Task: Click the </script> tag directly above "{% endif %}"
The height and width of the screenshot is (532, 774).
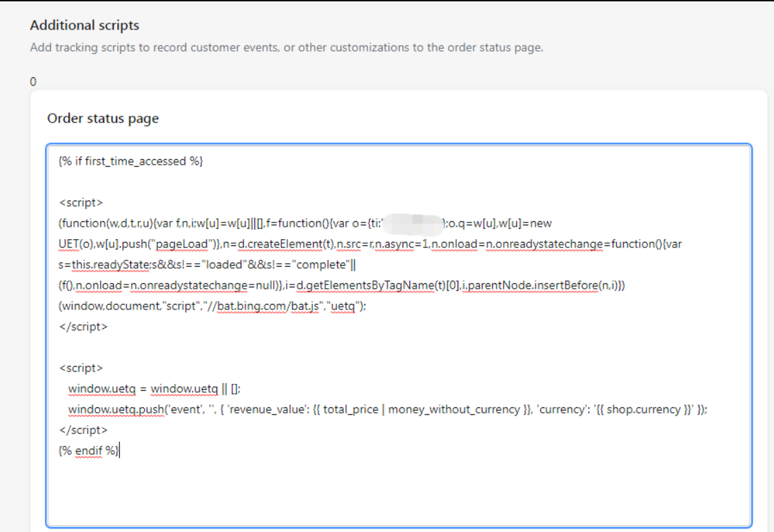Action: coord(83,430)
